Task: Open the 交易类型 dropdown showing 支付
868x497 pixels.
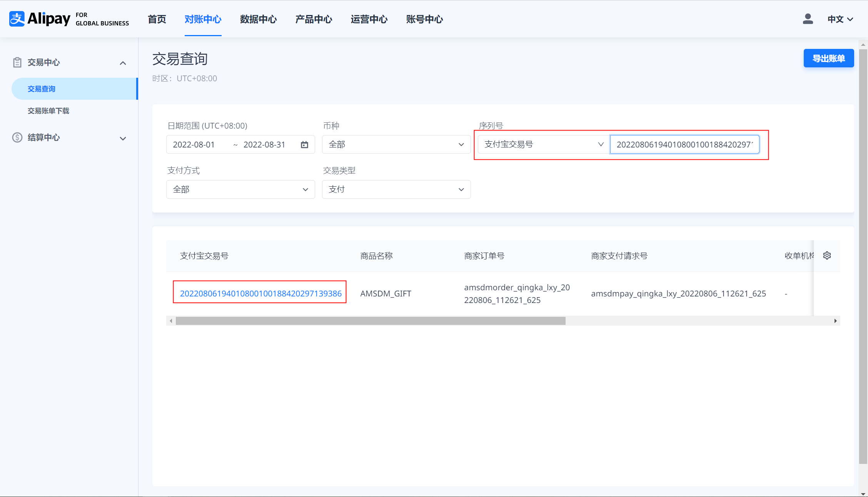Action: click(x=396, y=189)
